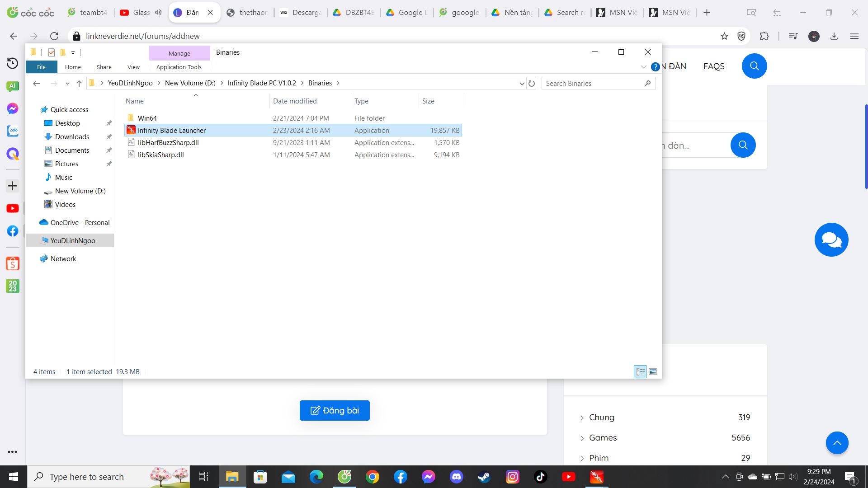Open the View ribbon tab

point(133,67)
